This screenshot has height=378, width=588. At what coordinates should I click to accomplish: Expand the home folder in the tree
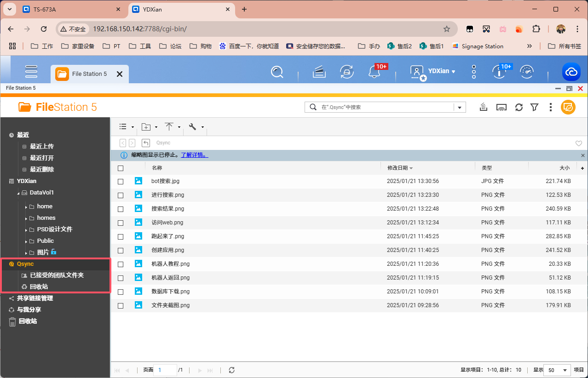(x=26, y=207)
